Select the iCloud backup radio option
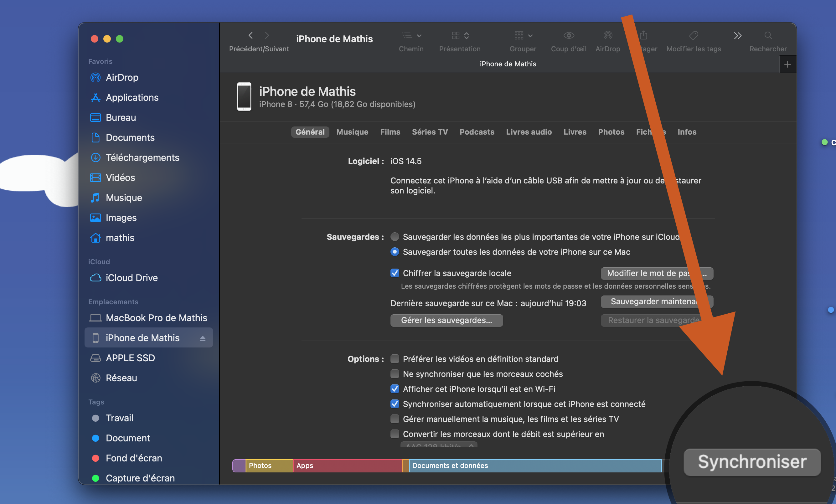 [395, 237]
